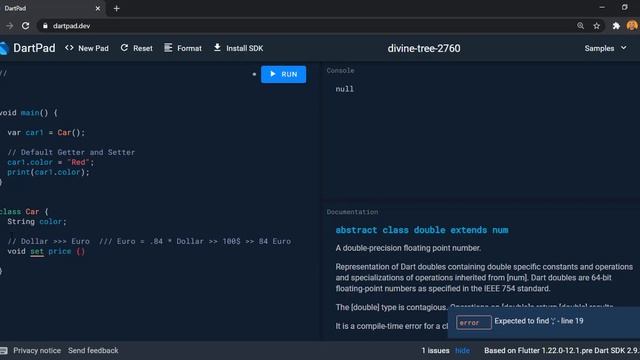Hide the issues panel
This screenshot has width=640, height=360.
[462, 351]
